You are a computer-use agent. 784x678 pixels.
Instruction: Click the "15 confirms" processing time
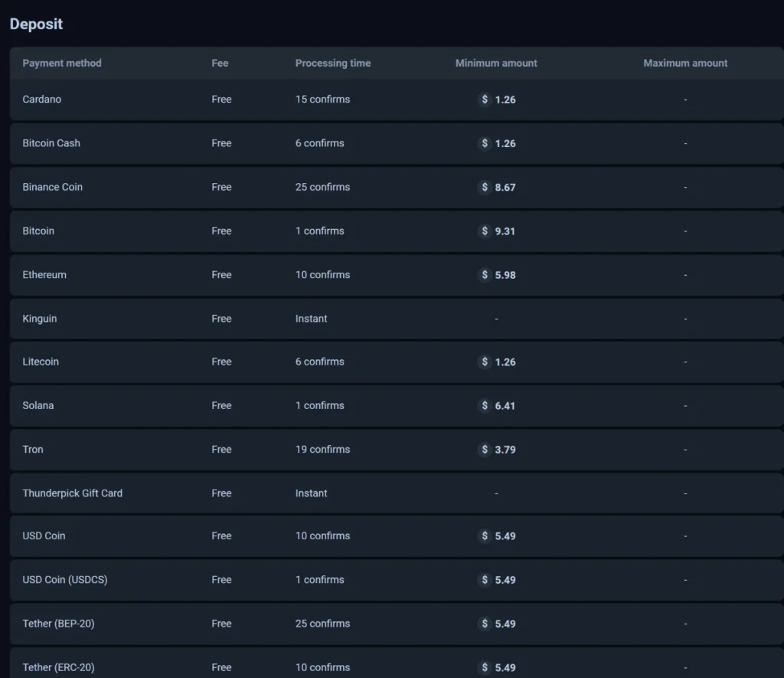click(x=322, y=99)
